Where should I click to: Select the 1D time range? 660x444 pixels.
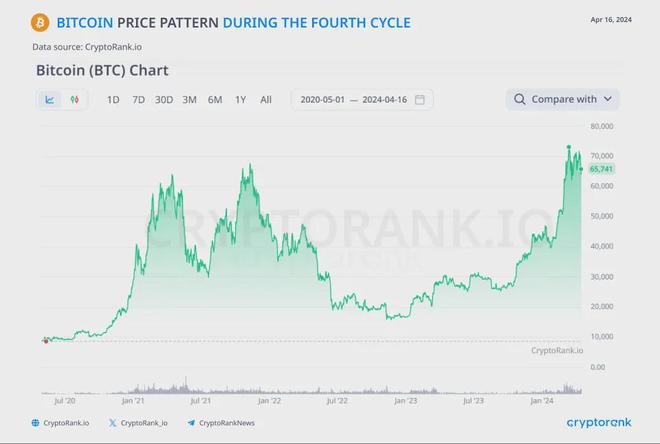click(113, 100)
